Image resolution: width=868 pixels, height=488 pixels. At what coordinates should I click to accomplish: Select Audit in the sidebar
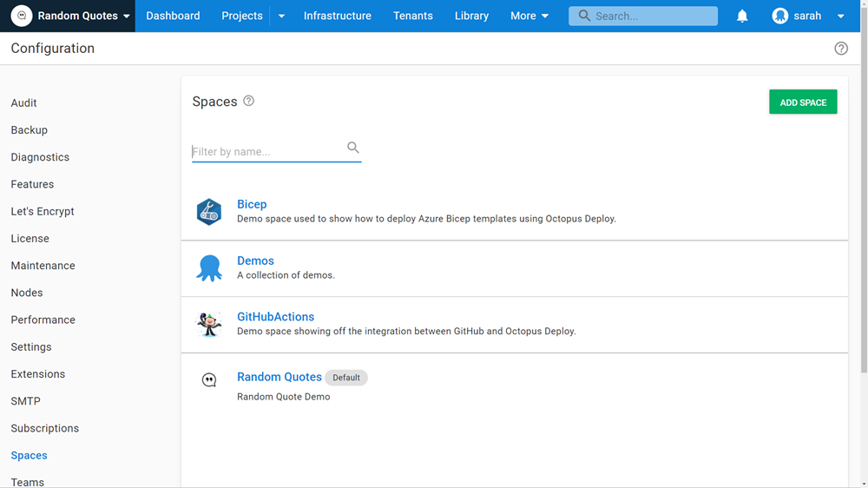pos(23,103)
